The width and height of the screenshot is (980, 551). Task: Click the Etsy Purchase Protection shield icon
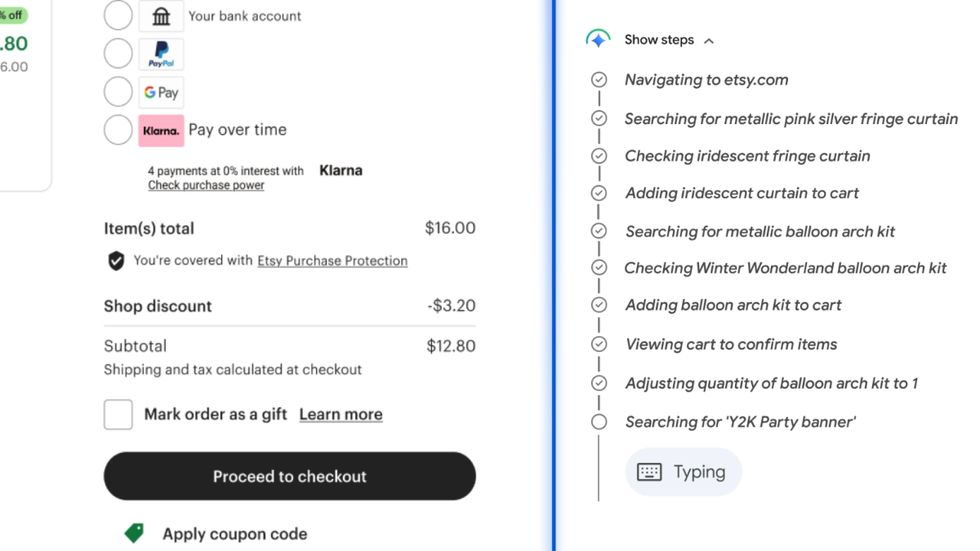click(116, 261)
